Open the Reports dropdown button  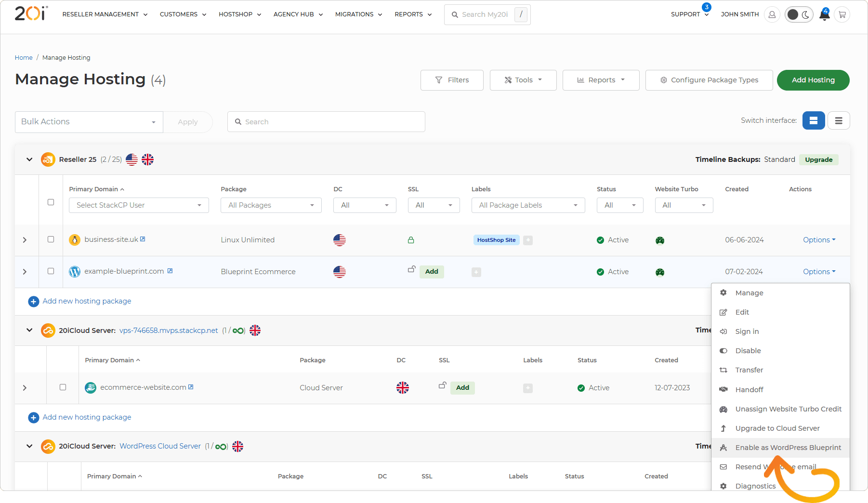coord(601,80)
